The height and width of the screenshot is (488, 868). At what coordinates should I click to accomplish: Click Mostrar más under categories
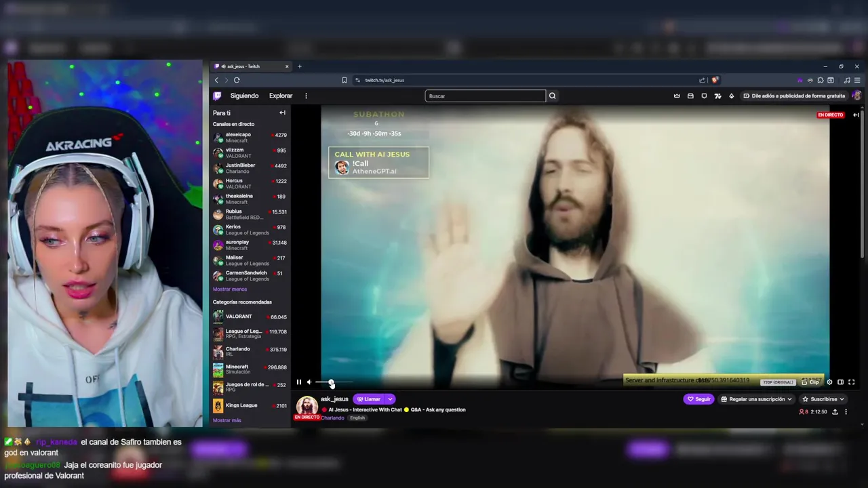(227, 420)
